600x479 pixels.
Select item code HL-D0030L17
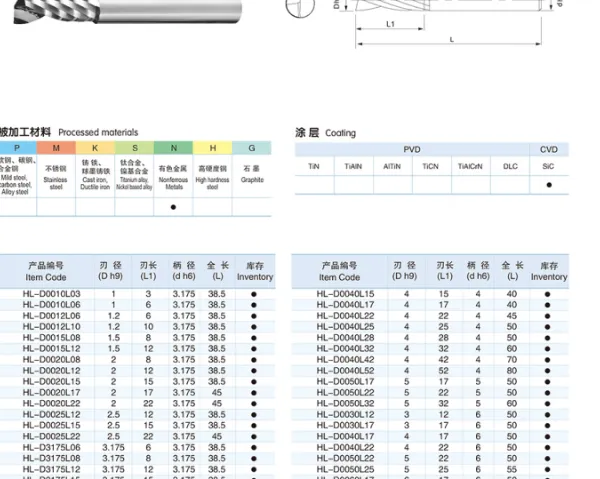pyautogui.click(x=346, y=425)
